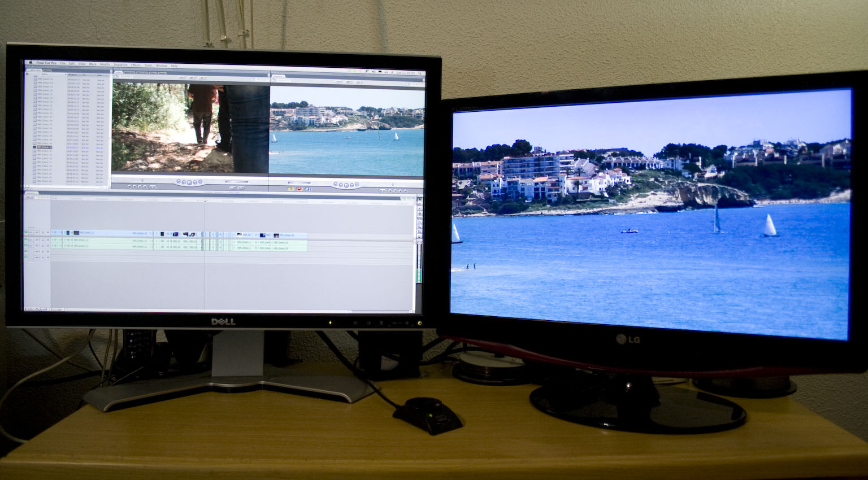Image resolution: width=868 pixels, height=480 pixels.
Task: Open the Help menu
Action: 174,66
